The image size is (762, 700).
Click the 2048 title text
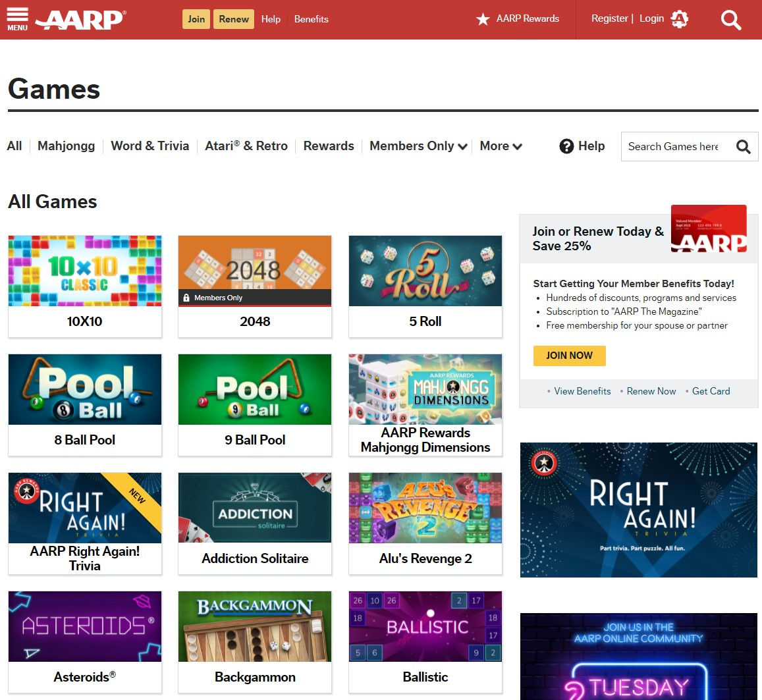(255, 321)
